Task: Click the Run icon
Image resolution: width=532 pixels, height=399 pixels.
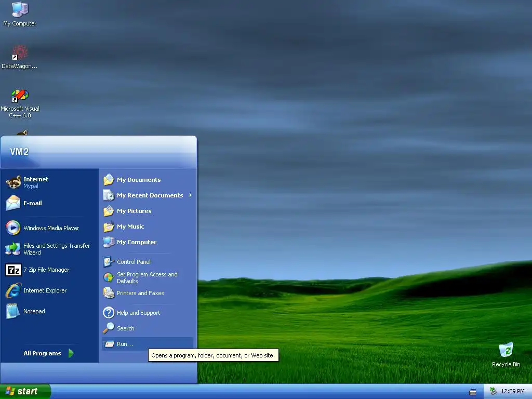Action: pos(109,344)
